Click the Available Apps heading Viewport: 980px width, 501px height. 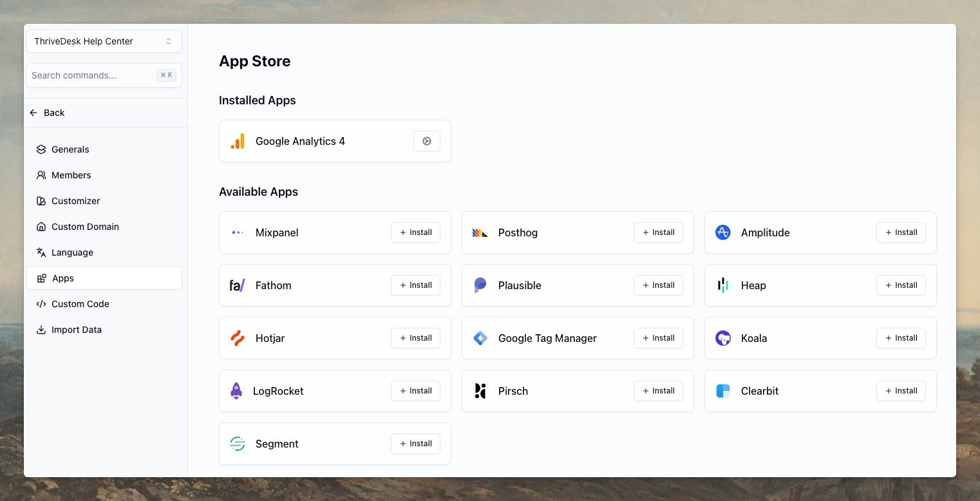click(259, 192)
